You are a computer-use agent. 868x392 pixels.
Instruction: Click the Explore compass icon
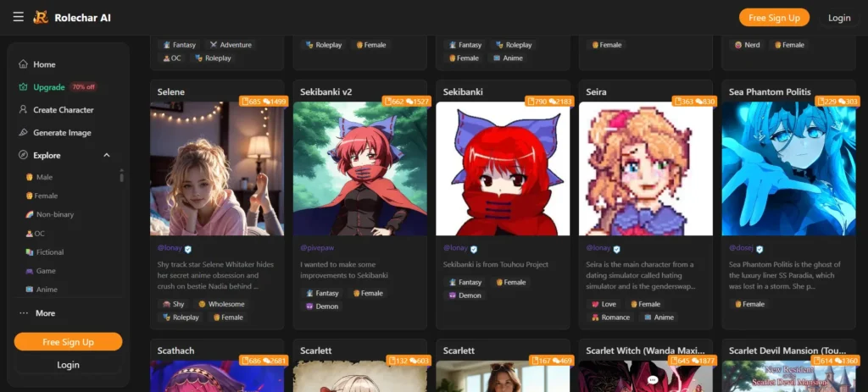(x=23, y=156)
